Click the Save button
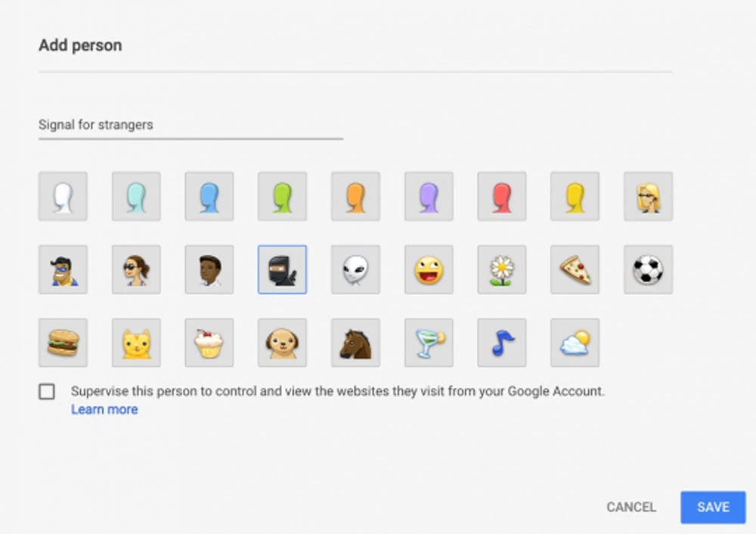The width and height of the screenshot is (756, 534). click(712, 507)
